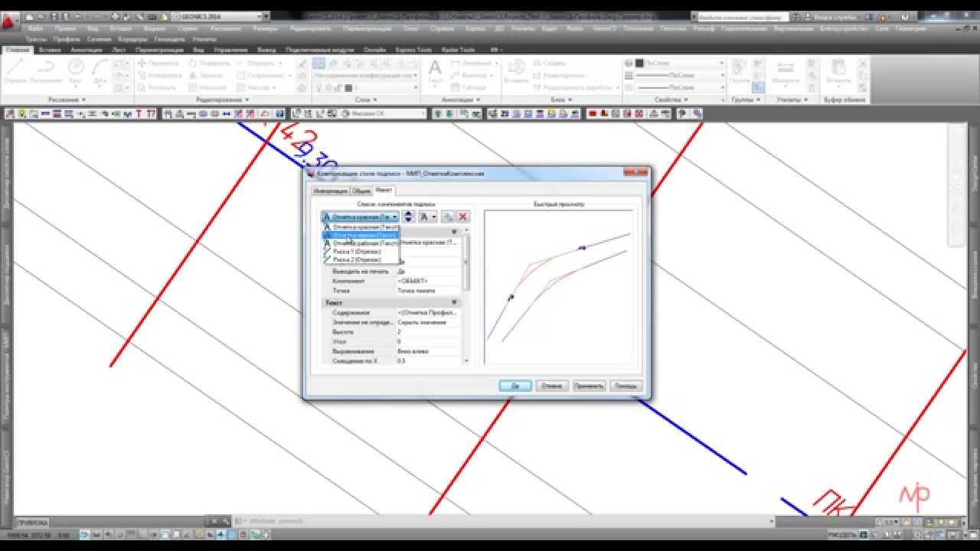The image size is (980, 551).
Task: Click the Помощь button
Action: [626, 386]
